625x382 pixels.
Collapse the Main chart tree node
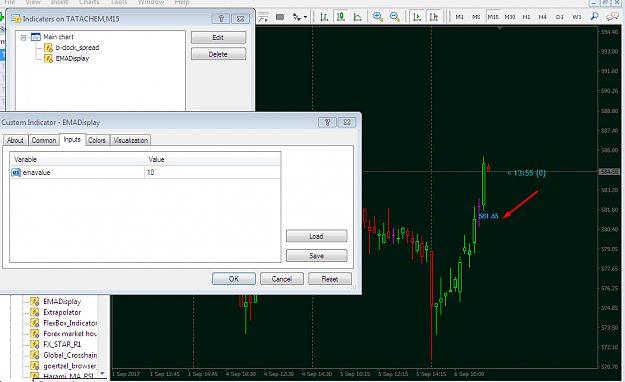(x=23, y=37)
